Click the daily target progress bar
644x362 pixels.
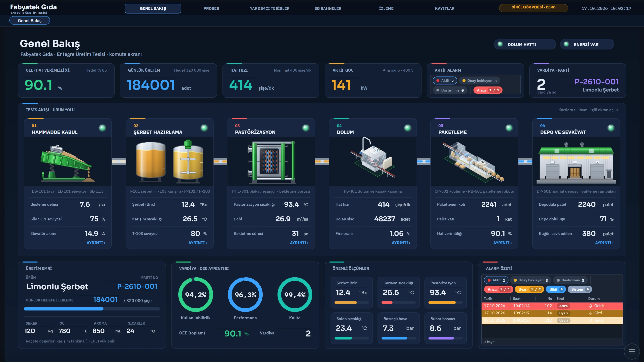click(x=92, y=309)
